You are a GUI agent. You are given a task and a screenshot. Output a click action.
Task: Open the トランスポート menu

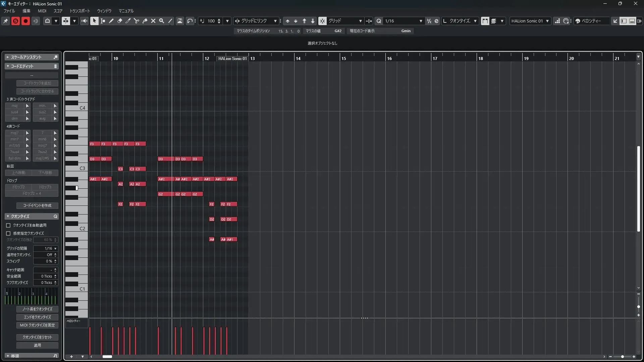79,11
